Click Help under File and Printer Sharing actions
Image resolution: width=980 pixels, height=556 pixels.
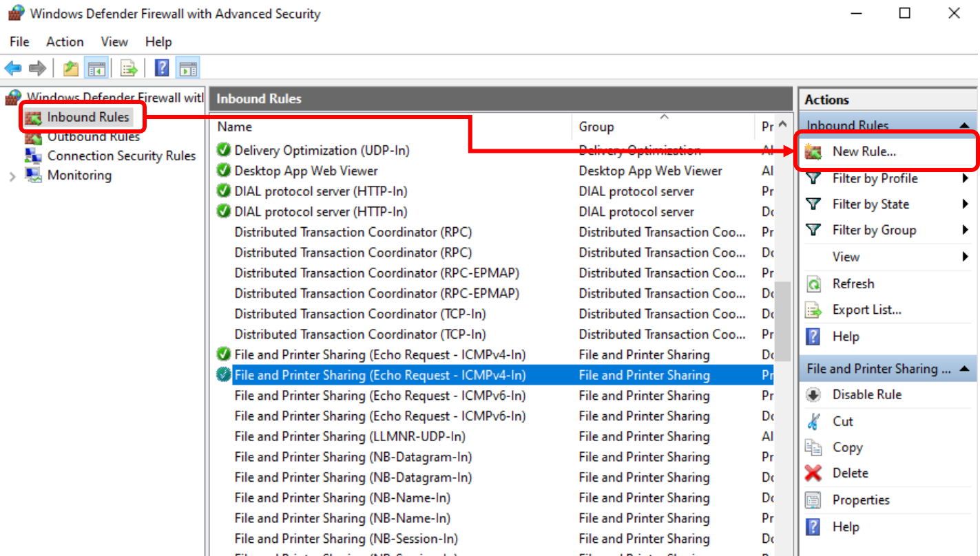846,527
